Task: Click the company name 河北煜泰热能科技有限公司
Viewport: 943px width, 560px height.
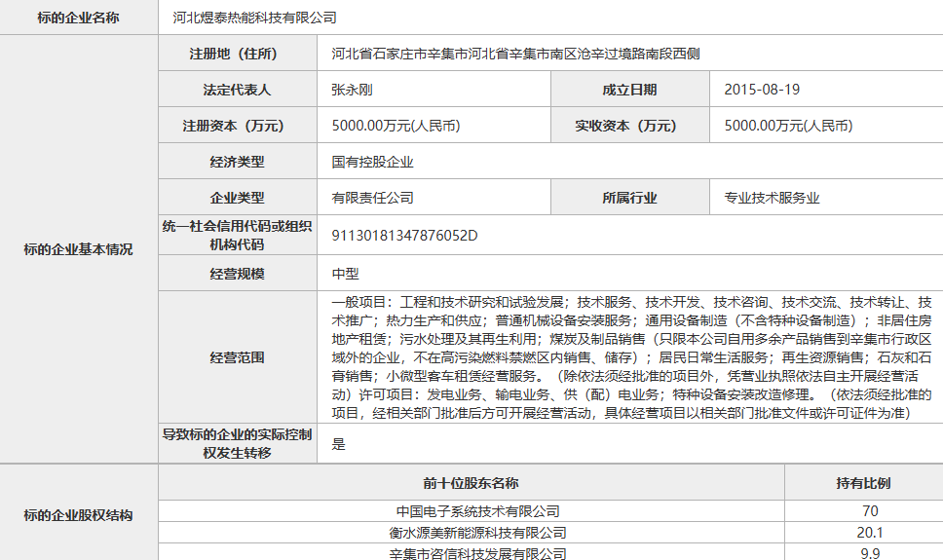Action: coord(254,18)
